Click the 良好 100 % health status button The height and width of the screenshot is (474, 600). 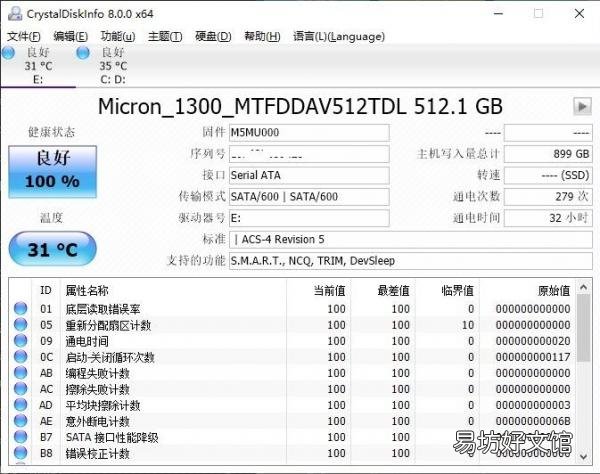[x=51, y=169]
